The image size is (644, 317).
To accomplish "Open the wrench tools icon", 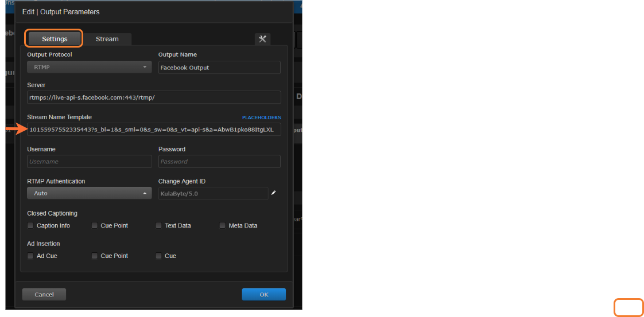I will 262,39.
